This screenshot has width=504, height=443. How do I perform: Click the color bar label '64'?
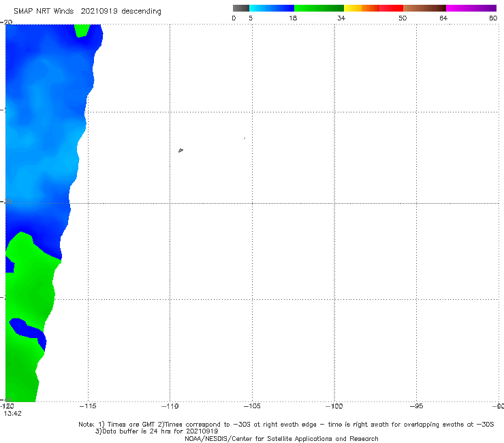[443, 18]
